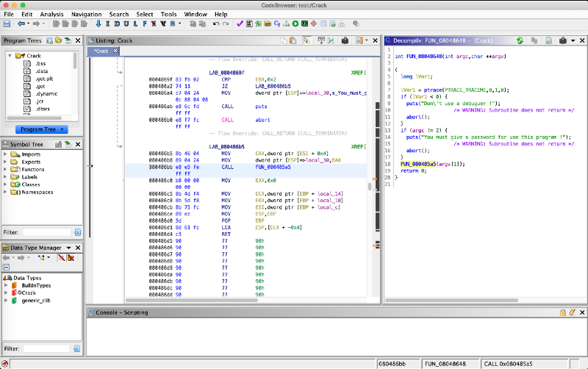
Task: Open tree view folder icon in Program Trees
Action: [x=59, y=40]
